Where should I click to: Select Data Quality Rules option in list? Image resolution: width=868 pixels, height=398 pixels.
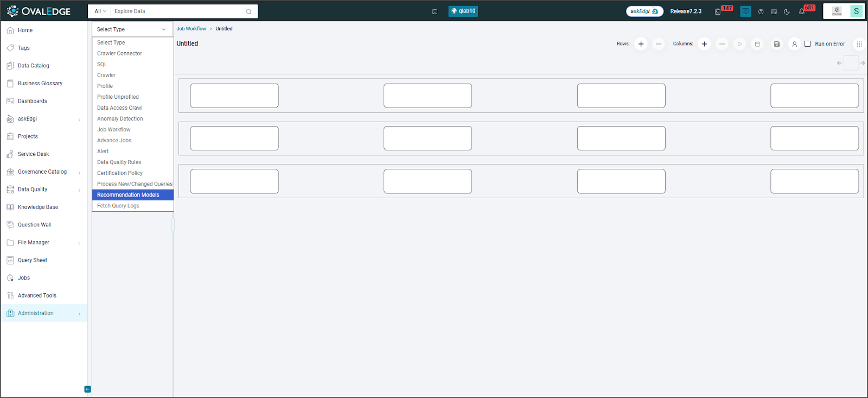pyautogui.click(x=119, y=162)
